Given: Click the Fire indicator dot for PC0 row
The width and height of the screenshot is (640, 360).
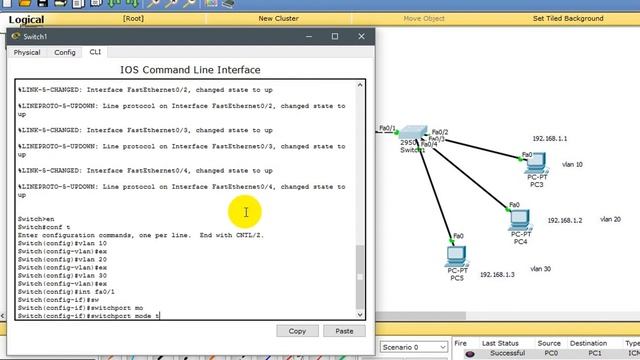Looking at the screenshot, I should pyautogui.click(x=469, y=354).
